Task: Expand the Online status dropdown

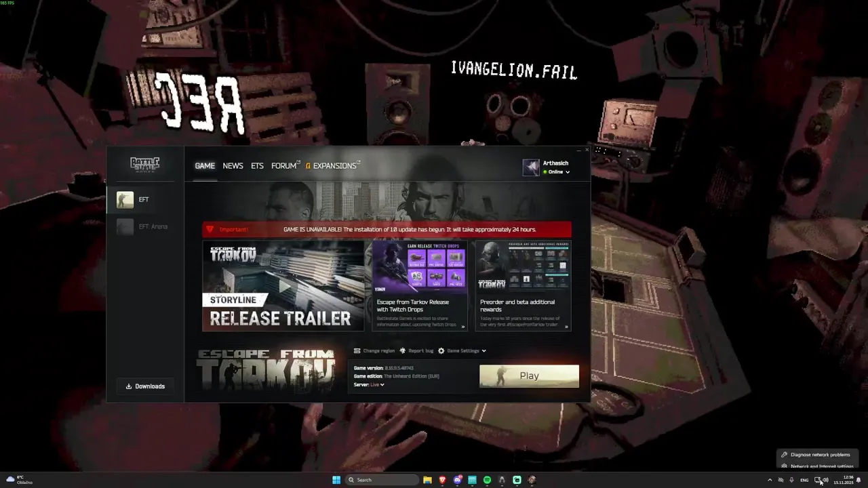Action: [557, 172]
